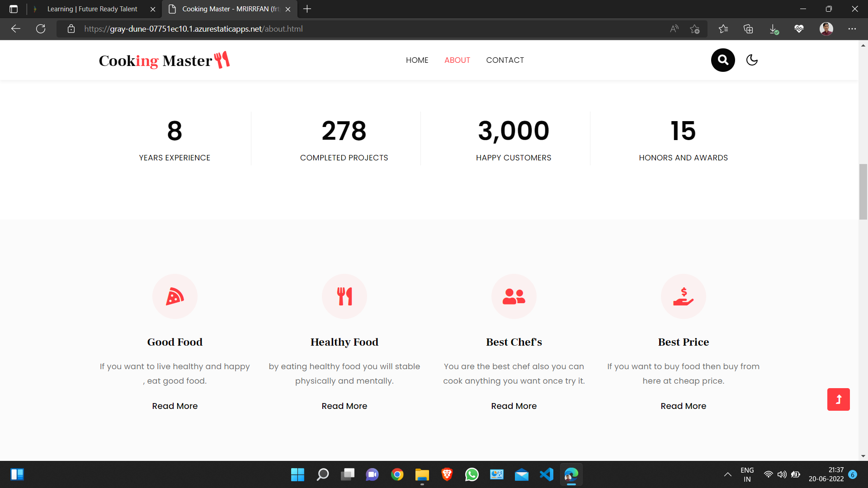Open the profile avatar
The height and width of the screenshot is (488, 868).
pos(826,29)
